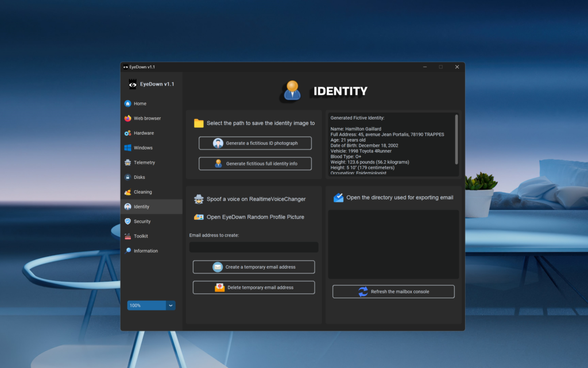
Task: Refresh the mailbox console
Action: click(x=393, y=292)
